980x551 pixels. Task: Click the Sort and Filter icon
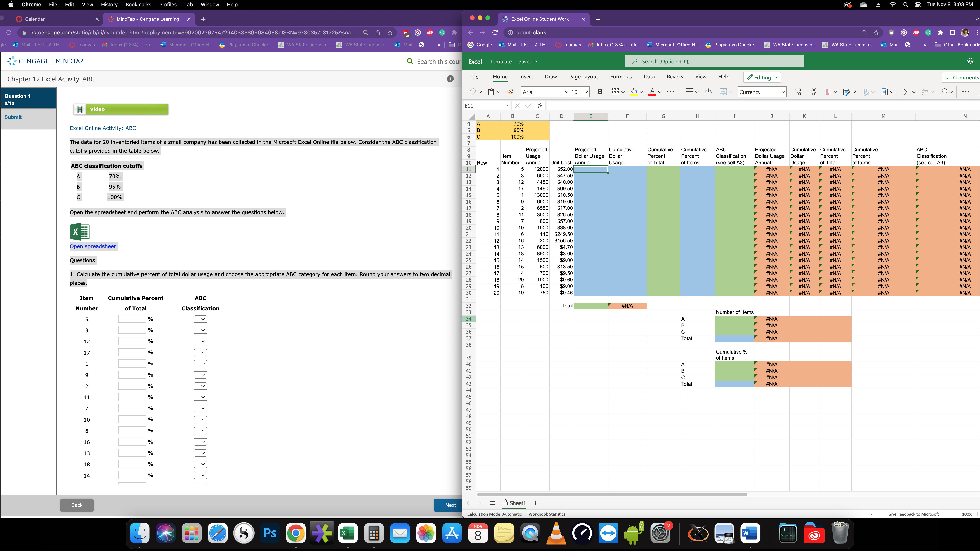925,92
